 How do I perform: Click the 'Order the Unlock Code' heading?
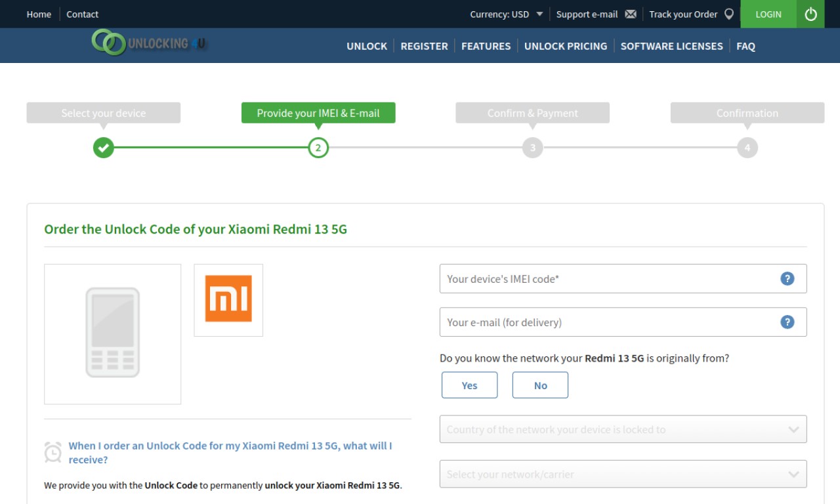196,230
